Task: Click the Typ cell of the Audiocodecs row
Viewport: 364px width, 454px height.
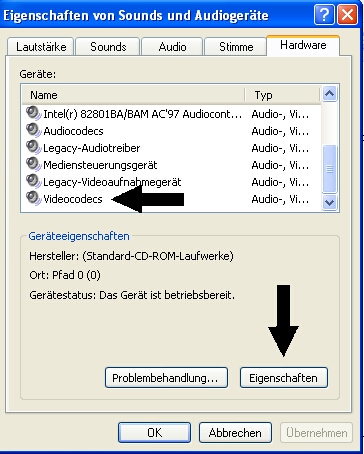Action: click(x=280, y=131)
